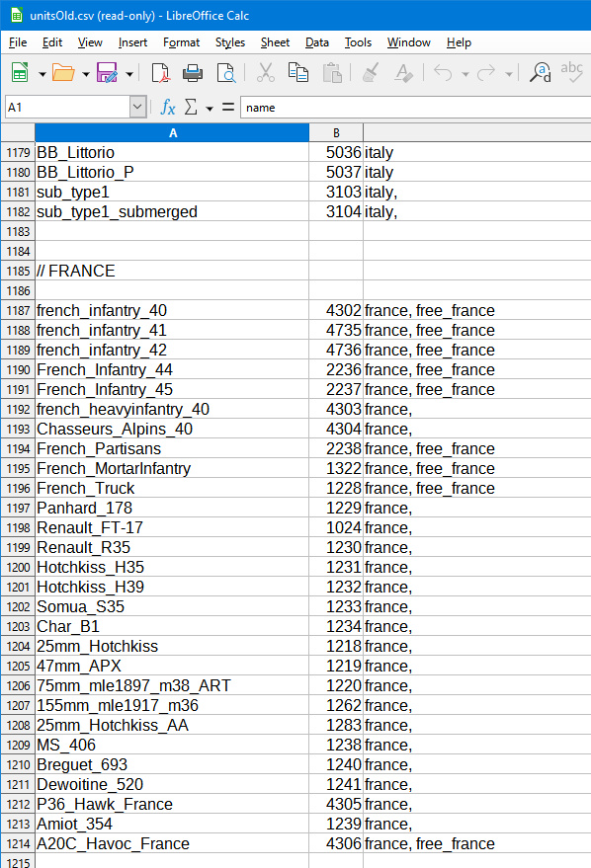
Task: Open the Tools menu
Action: tap(358, 42)
